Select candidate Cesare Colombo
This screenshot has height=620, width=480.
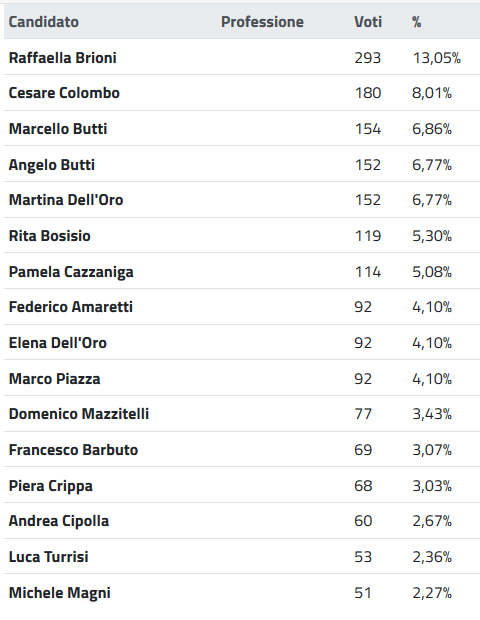coord(64,93)
